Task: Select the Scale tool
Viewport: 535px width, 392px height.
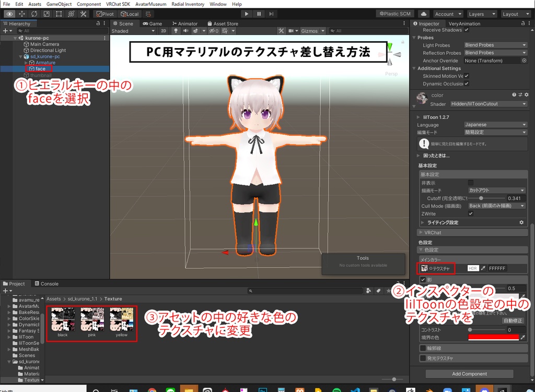Action: (45, 14)
